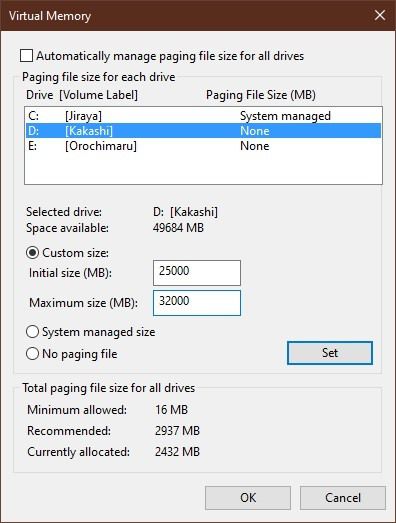Image resolution: width=396 pixels, height=523 pixels.
Task: Click System managed value for C: drive
Action: click(x=285, y=116)
